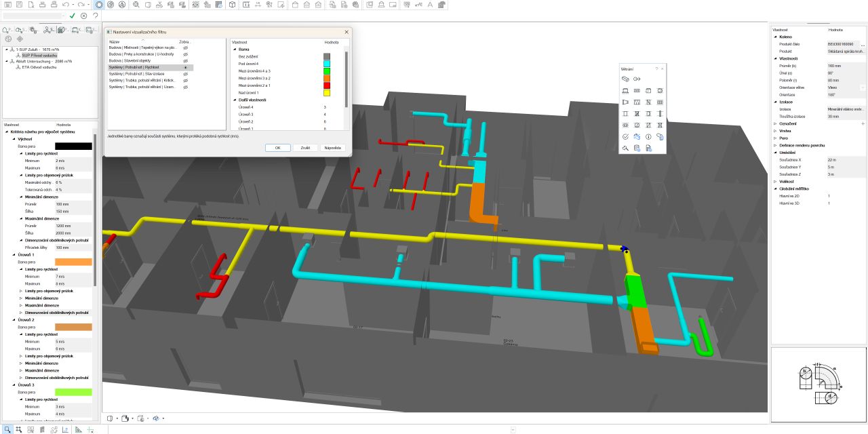Click the '...' button next to Produkt číslo
The width and height of the screenshot is (868, 434).
pos(863,44)
